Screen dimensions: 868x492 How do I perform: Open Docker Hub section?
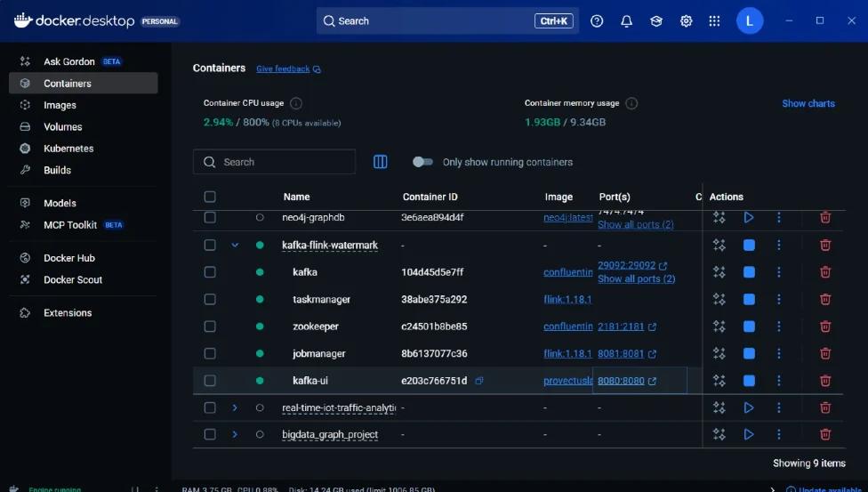[83, 258]
